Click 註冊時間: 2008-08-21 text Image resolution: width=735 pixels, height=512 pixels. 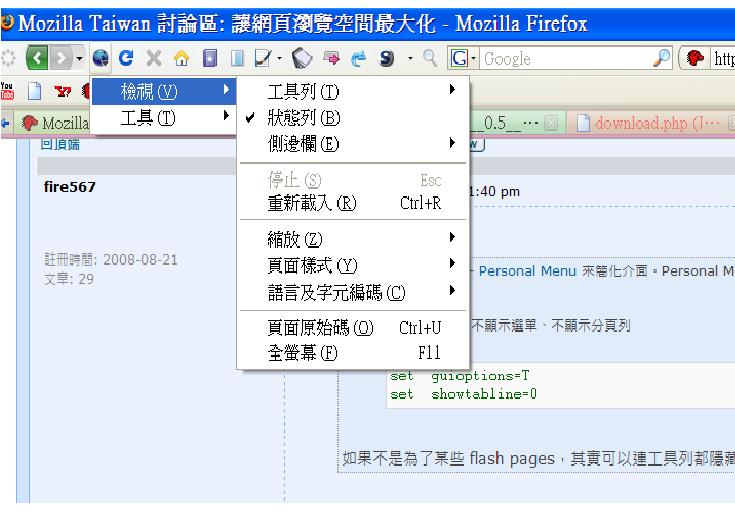111,259
